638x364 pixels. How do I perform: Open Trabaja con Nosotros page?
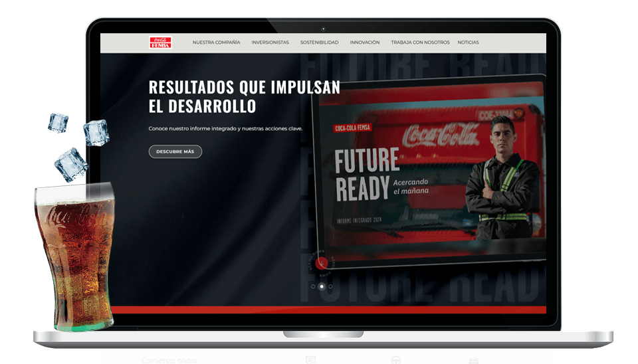[x=420, y=43]
